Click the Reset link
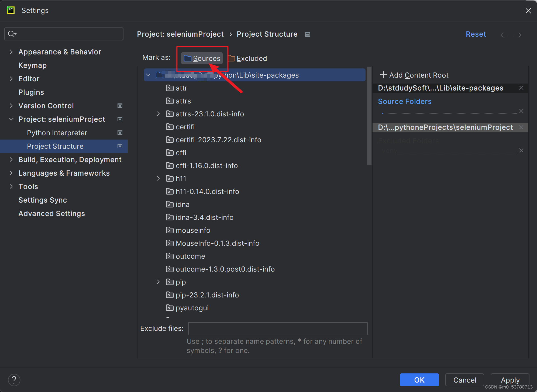This screenshot has width=537, height=392. click(x=476, y=34)
